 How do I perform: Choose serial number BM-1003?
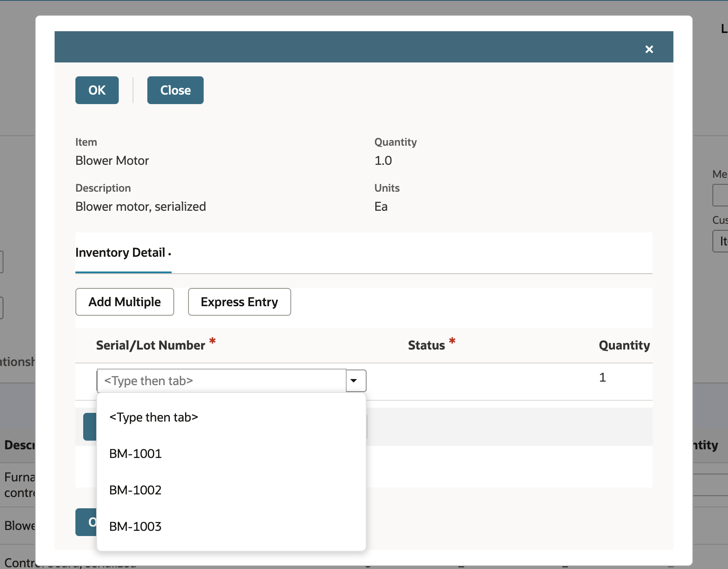pyautogui.click(x=231, y=526)
